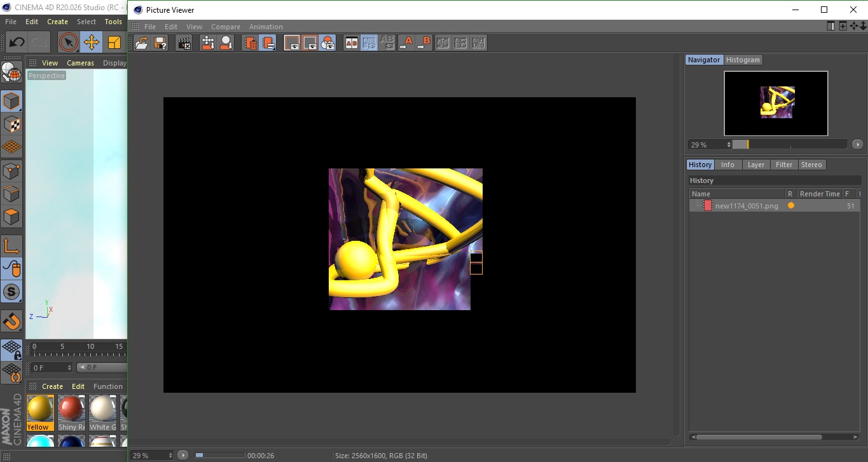Switch to the Info tab
The image size is (868, 462).
pyautogui.click(x=727, y=165)
